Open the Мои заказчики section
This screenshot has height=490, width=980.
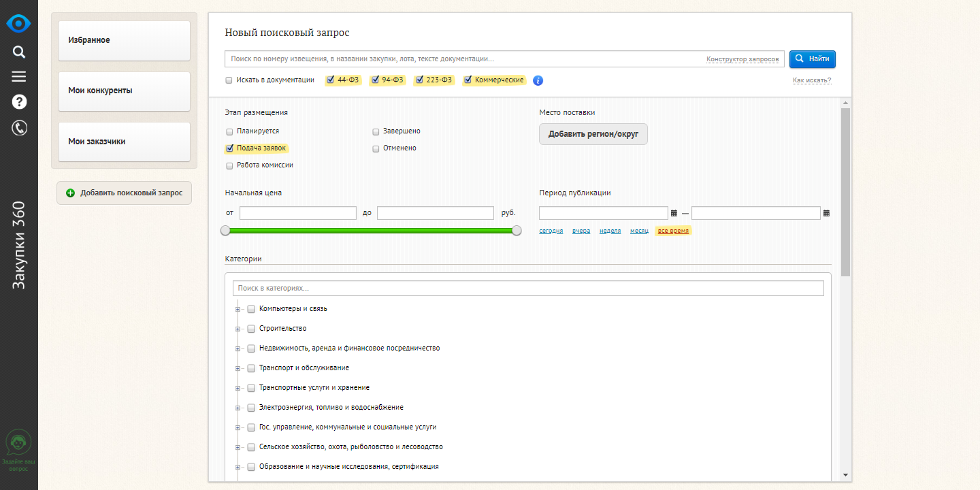pos(124,142)
